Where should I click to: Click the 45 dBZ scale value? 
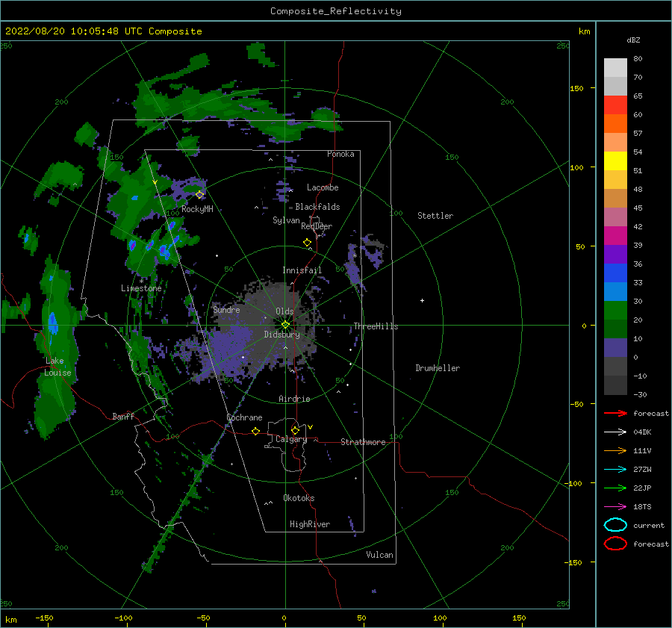tap(638, 208)
